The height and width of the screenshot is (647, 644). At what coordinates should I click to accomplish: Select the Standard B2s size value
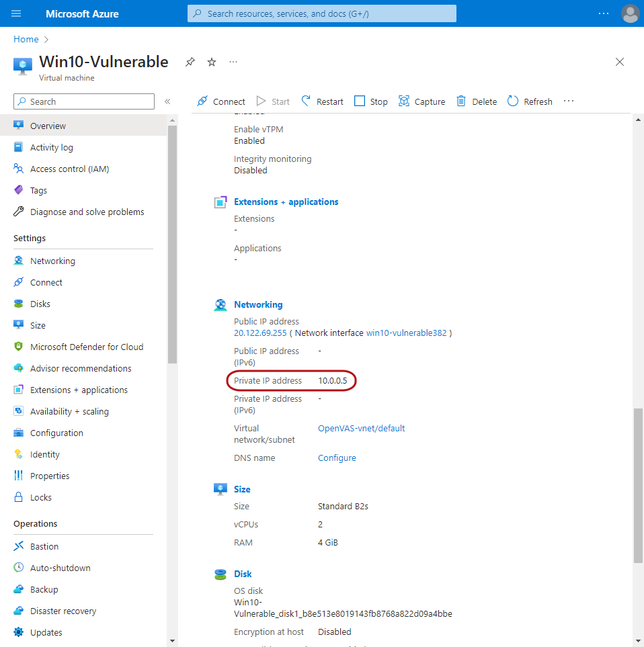tap(343, 507)
